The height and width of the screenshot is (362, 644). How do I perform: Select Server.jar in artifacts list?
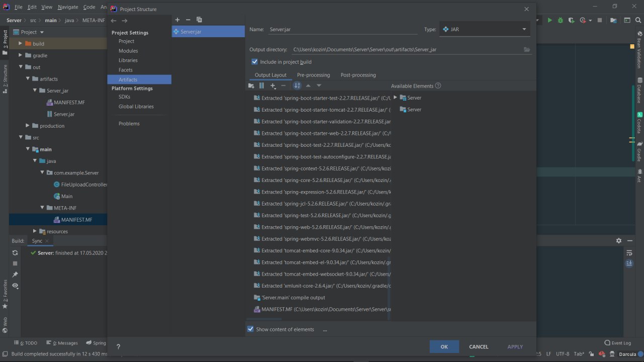[208, 32]
